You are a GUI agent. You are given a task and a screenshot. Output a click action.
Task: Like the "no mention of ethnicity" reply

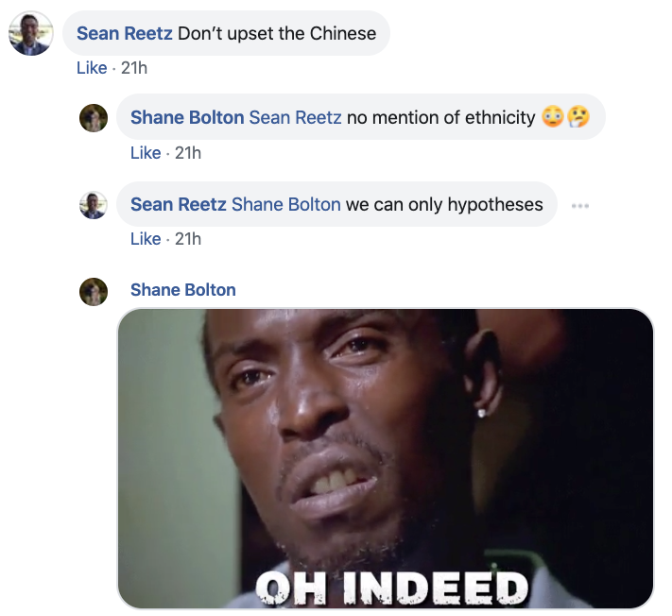coord(146,153)
